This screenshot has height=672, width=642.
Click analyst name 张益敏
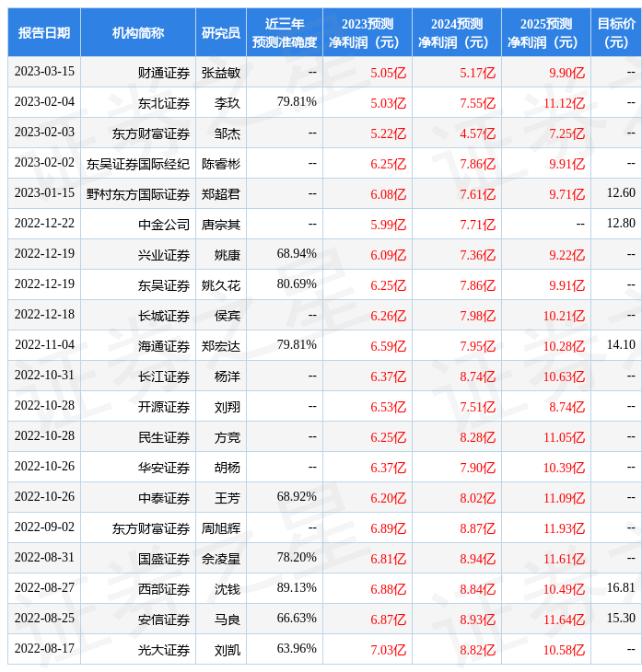[x=221, y=73]
